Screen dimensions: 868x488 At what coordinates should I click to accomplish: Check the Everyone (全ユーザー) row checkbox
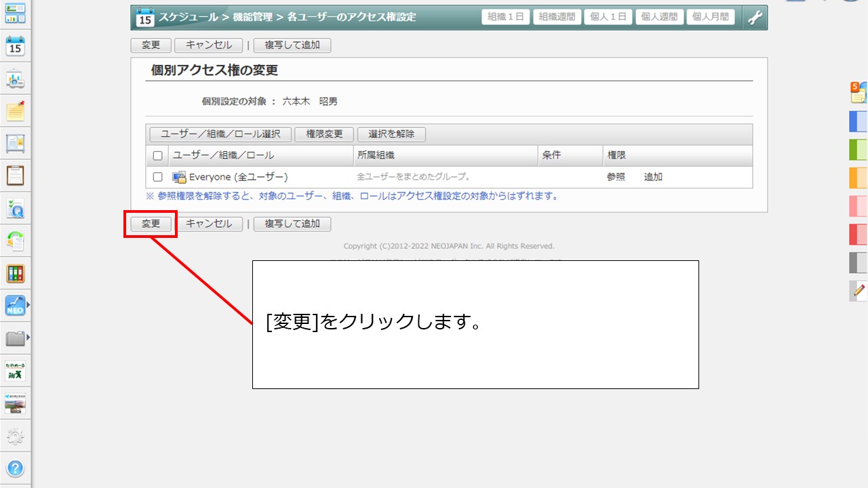coord(157,177)
